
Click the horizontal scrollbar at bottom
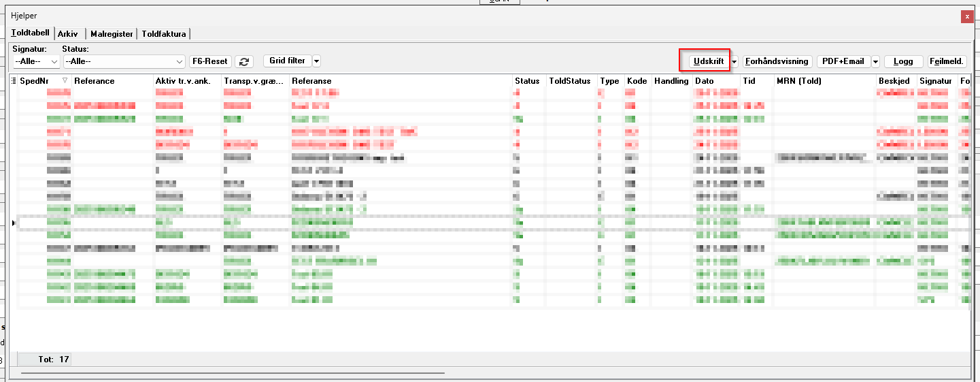[231, 373]
